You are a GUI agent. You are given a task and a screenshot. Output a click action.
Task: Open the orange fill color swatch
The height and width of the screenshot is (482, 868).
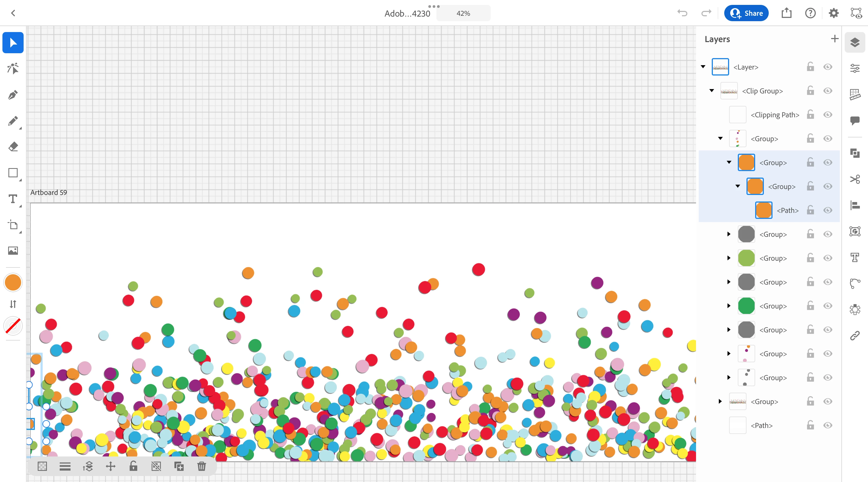pos(13,282)
